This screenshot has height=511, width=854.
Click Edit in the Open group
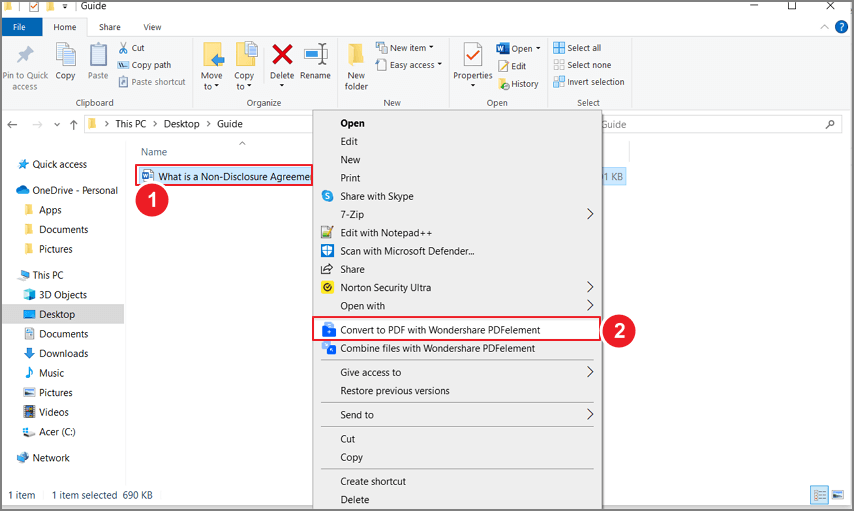click(513, 66)
